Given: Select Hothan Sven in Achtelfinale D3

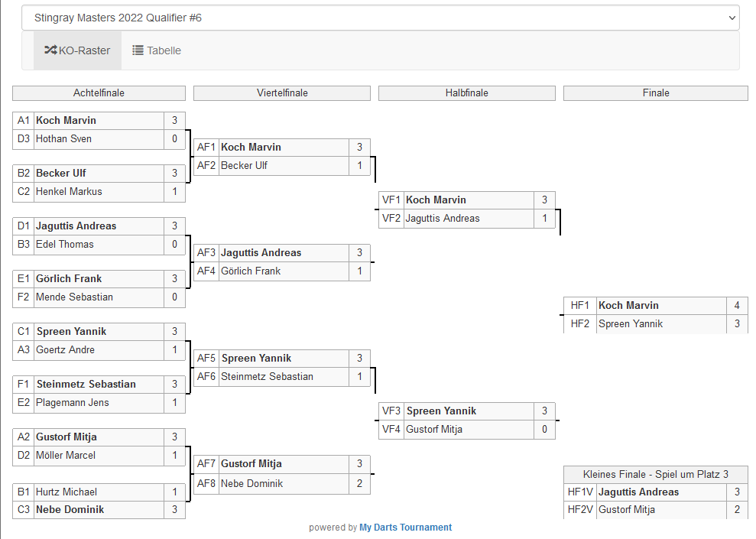Looking at the screenshot, I should pyautogui.click(x=63, y=139).
